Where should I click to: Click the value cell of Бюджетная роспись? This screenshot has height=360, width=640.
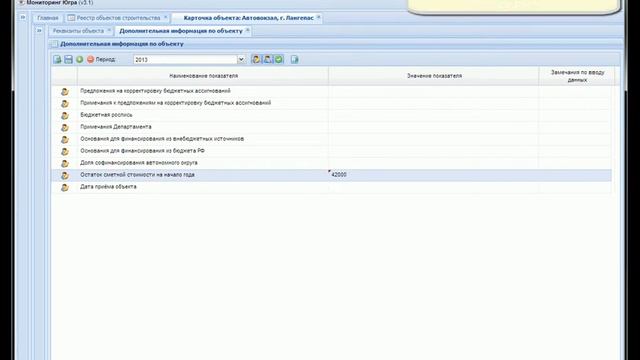(433, 115)
